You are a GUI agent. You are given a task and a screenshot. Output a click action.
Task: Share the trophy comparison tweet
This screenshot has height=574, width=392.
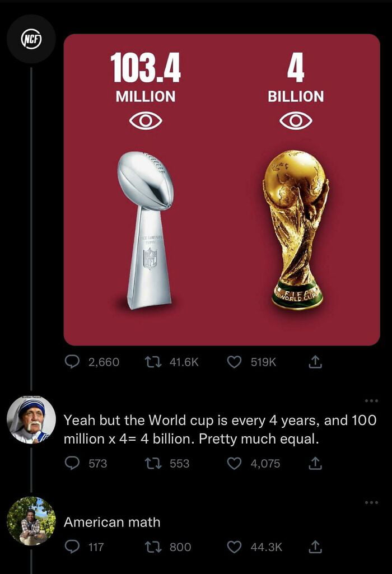pos(315,362)
